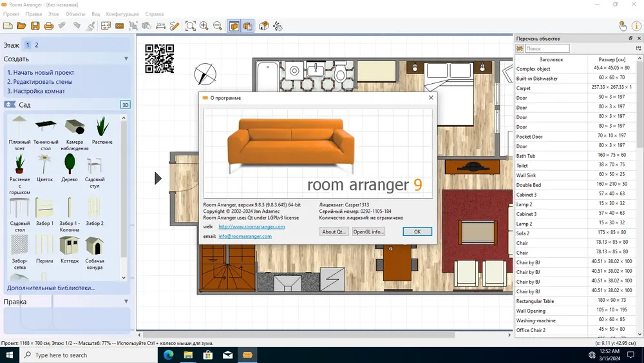Switch to floor tab 2
The height and width of the screenshot is (363, 644).
tap(37, 44)
